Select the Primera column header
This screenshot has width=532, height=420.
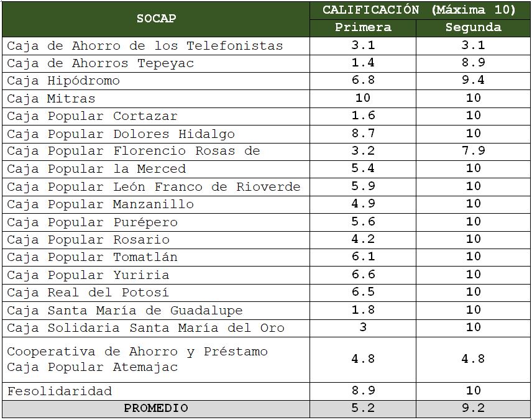pos(363,27)
